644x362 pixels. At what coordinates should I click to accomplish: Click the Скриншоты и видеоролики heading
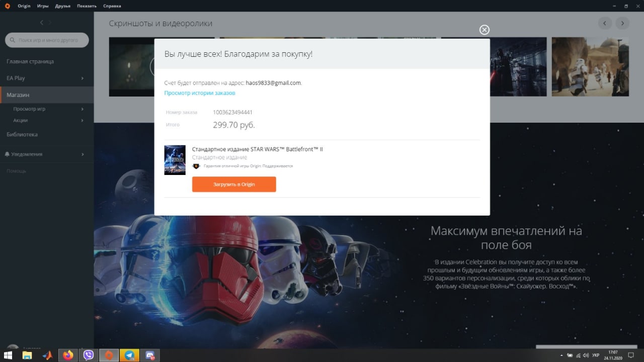160,24
